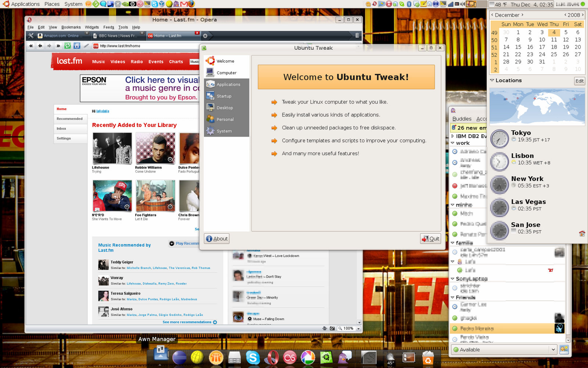Screen dimensions: 588x368
Task: Open the Welcome page in Ubuntu Tweak
Action: click(x=226, y=61)
